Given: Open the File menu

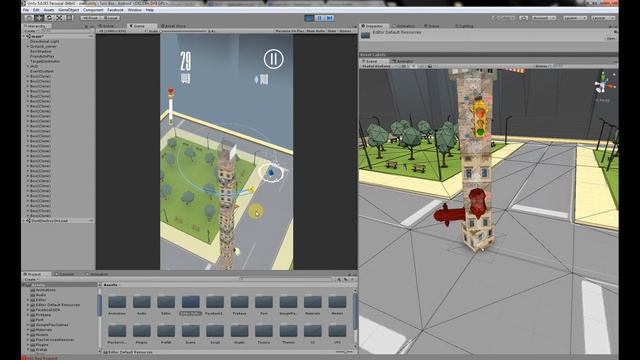Looking at the screenshot, I should click(x=26, y=10).
